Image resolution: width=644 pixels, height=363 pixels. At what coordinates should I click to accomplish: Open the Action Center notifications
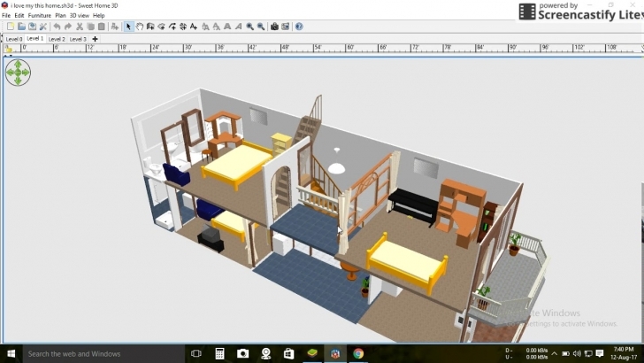[x=600, y=353]
